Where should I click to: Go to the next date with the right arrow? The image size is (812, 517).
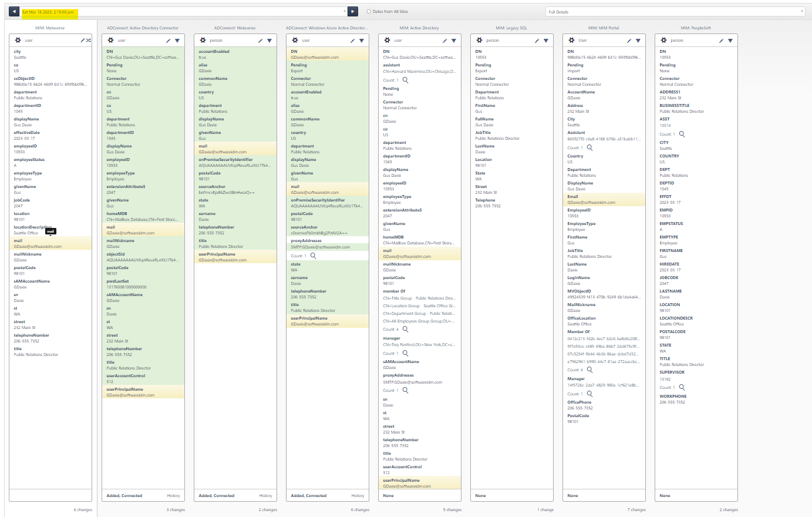[x=353, y=12]
